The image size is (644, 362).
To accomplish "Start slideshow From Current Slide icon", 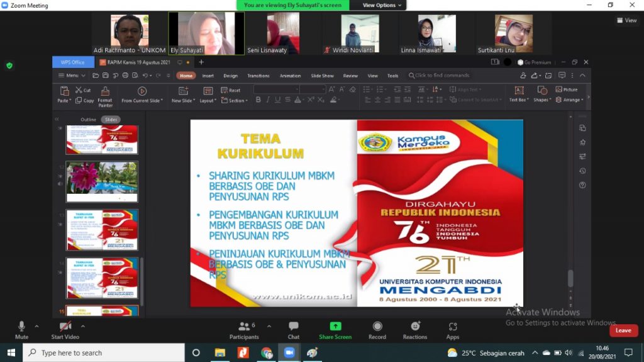I will [142, 91].
